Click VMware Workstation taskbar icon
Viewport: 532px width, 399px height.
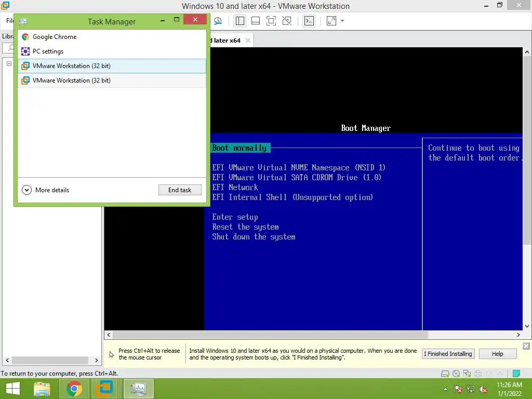pos(104,389)
